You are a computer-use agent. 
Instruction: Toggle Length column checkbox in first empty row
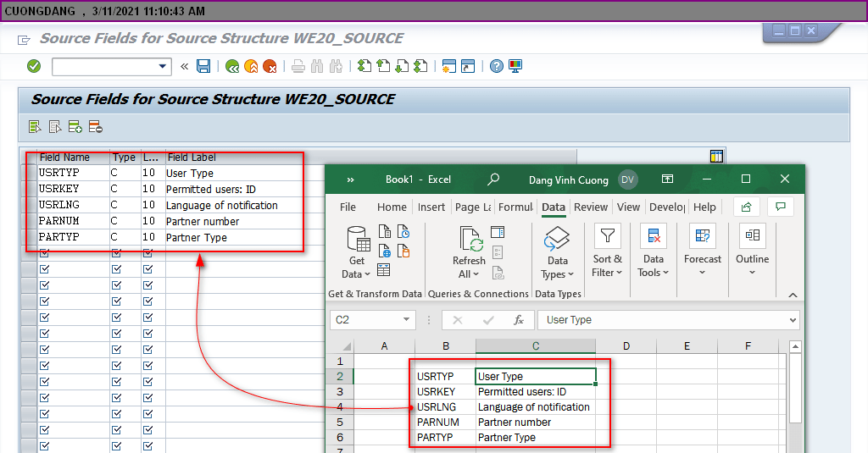[147, 253]
